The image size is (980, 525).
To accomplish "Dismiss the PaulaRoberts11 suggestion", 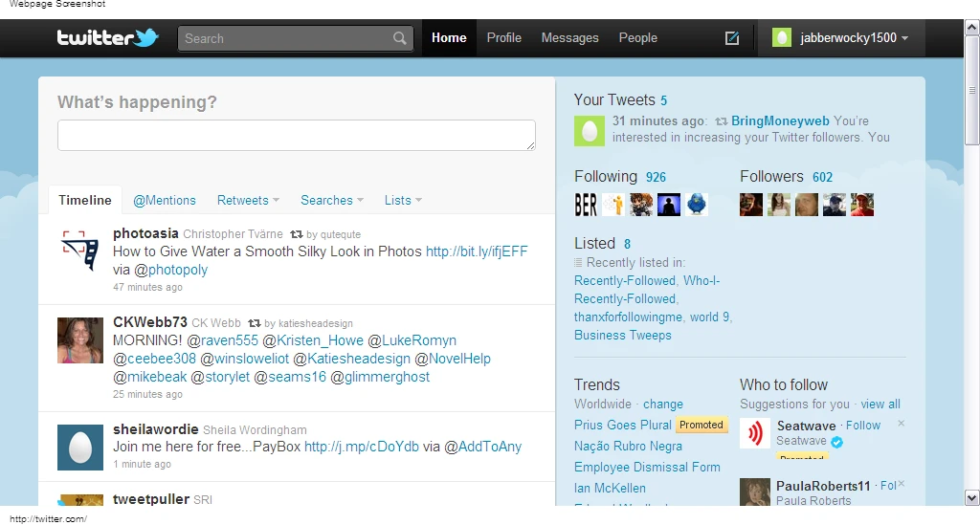I will point(901,484).
